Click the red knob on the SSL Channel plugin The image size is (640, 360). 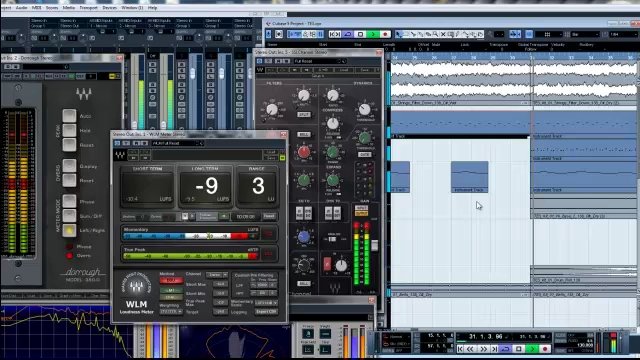tap(304, 152)
